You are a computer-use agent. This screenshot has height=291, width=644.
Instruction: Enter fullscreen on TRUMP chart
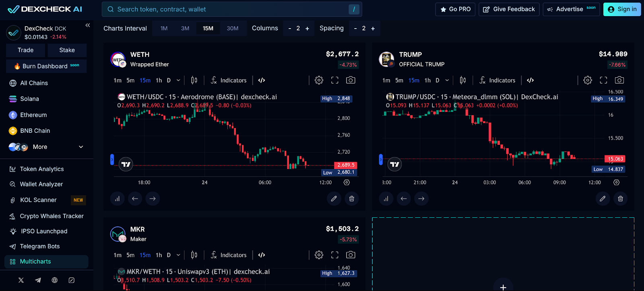(x=604, y=80)
